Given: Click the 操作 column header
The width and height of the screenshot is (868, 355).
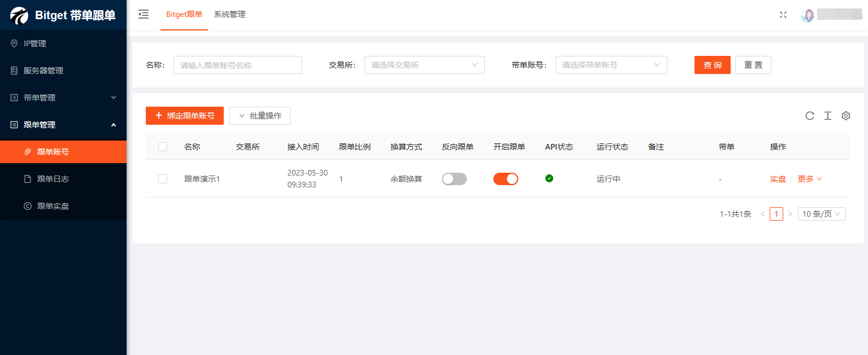Looking at the screenshot, I should [x=778, y=147].
